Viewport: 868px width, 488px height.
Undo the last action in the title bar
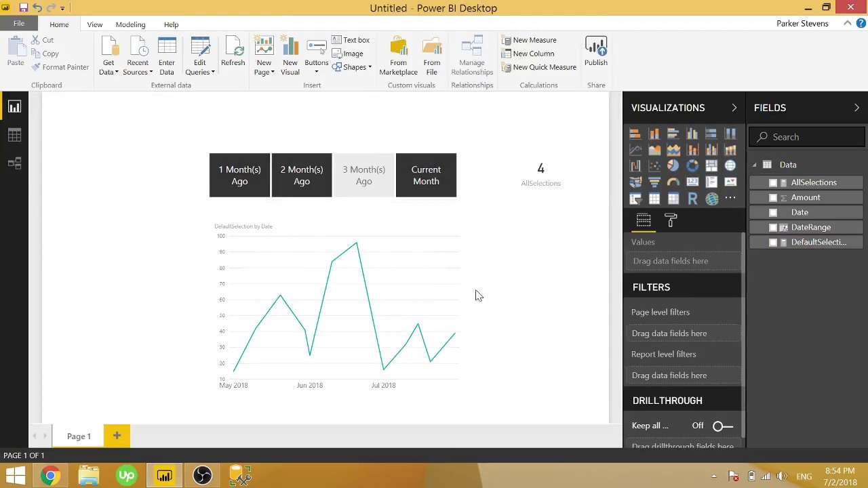tap(37, 7)
